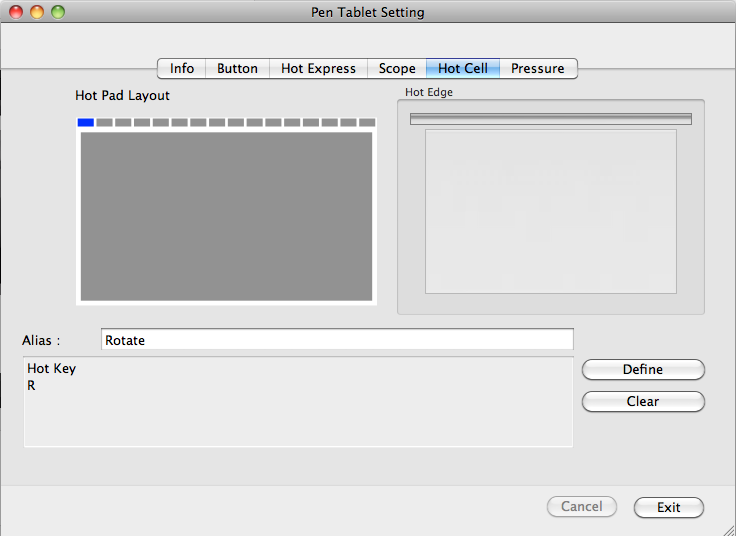This screenshot has height=536, width=736.
Task: Select the eighth hot pad cell
Action: click(x=217, y=123)
